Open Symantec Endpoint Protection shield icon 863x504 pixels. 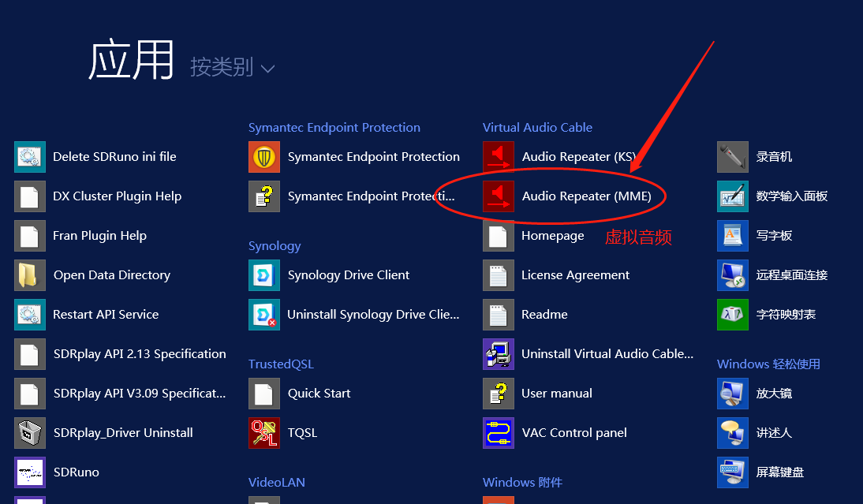click(264, 157)
